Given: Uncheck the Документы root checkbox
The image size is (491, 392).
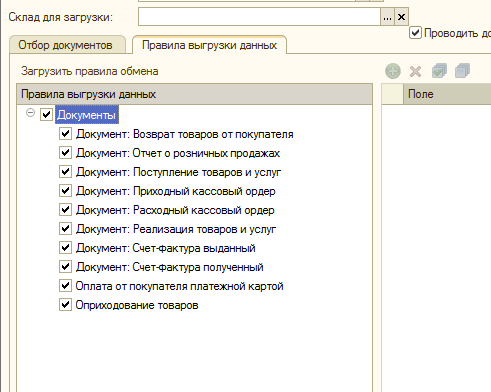Looking at the screenshot, I should [46, 115].
